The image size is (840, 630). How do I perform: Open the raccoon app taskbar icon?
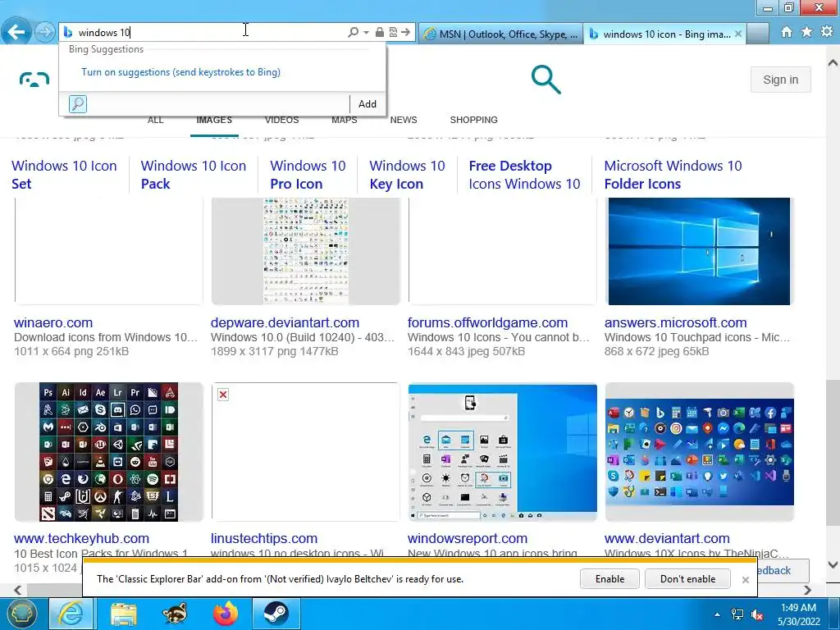click(x=175, y=614)
